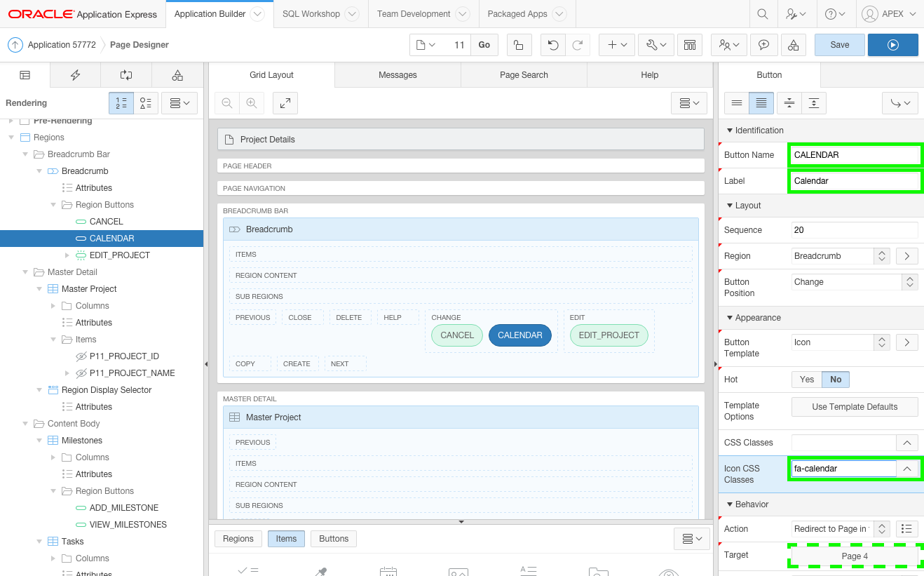
Task: Click the Save button
Action: [839, 43]
